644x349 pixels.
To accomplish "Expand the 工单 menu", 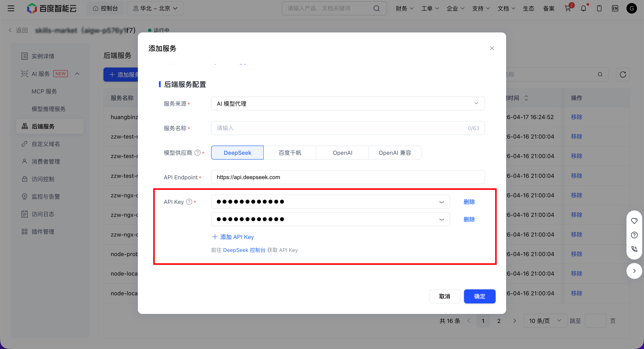I will tap(430, 9).
